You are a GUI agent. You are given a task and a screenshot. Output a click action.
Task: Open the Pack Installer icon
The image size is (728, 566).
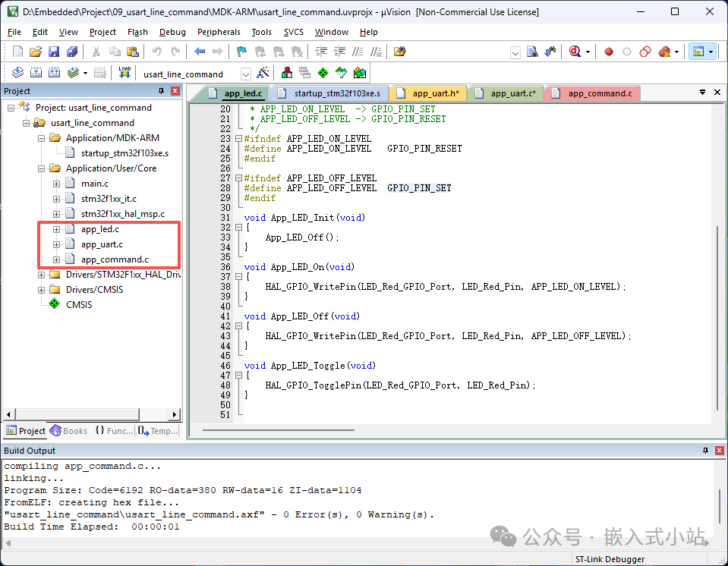coord(360,73)
